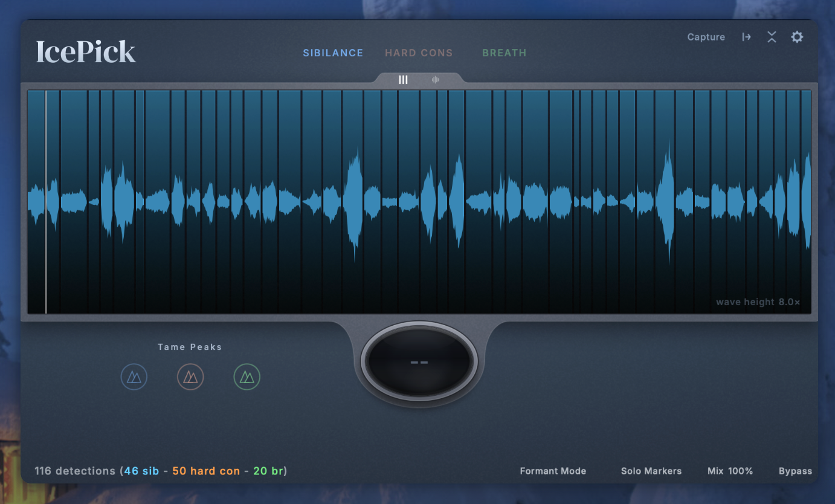Select the SIBILANCE tab
The width and height of the screenshot is (835, 504).
(x=333, y=53)
